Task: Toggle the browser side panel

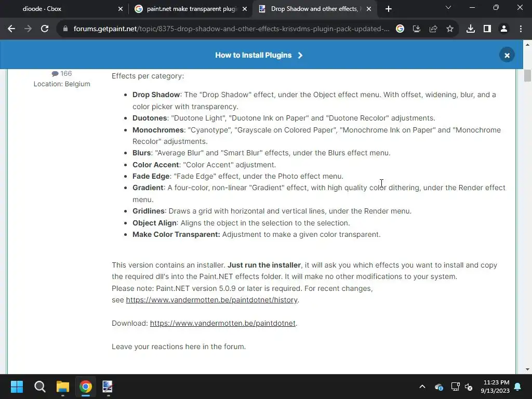Action: pos(487,29)
